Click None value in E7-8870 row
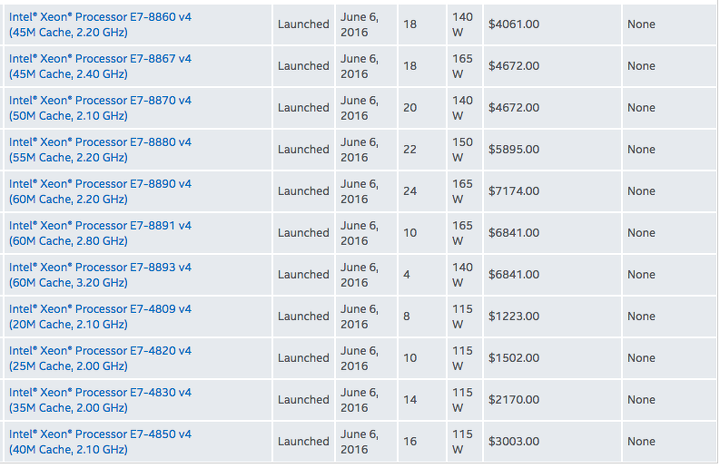The image size is (720, 468). point(641,108)
